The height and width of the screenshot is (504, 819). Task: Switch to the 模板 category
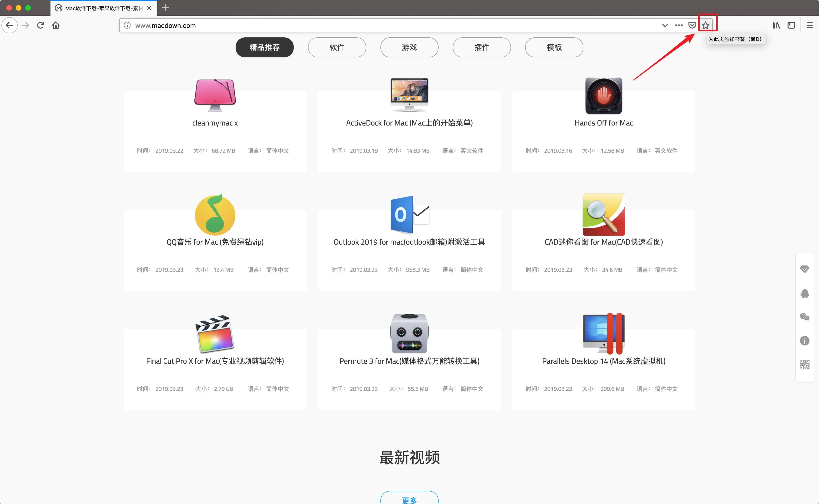click(x=554, y=47)
